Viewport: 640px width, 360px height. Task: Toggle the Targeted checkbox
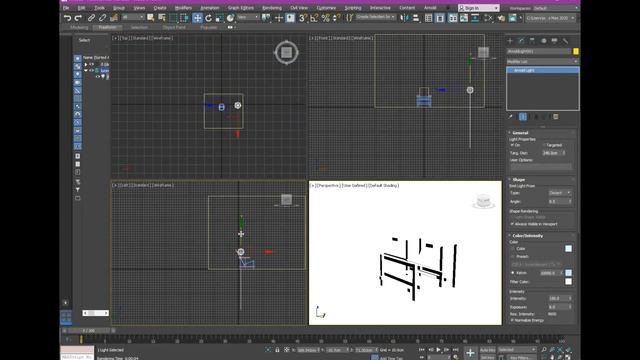pos(544,145)
